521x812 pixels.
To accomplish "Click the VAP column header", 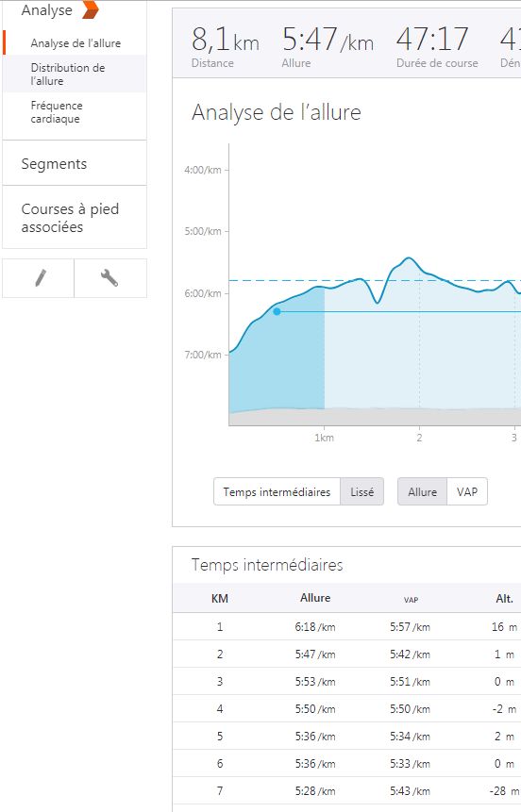I will tap(411, 600).
